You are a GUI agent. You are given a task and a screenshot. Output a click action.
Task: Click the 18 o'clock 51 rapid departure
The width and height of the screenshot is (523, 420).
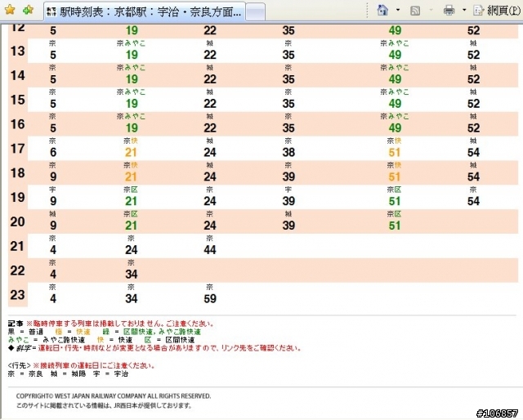394,176
